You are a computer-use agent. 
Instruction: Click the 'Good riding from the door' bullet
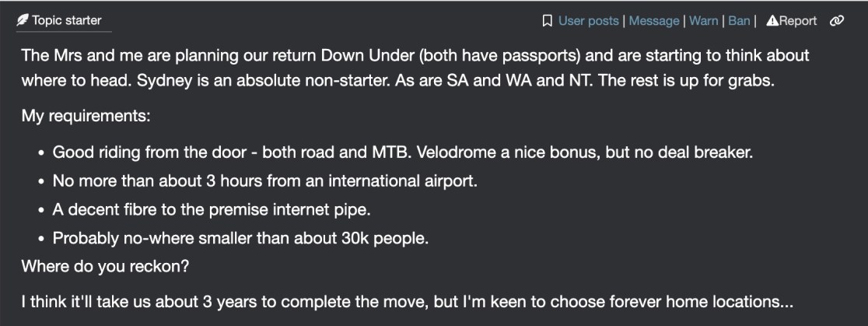click(402, 152)
